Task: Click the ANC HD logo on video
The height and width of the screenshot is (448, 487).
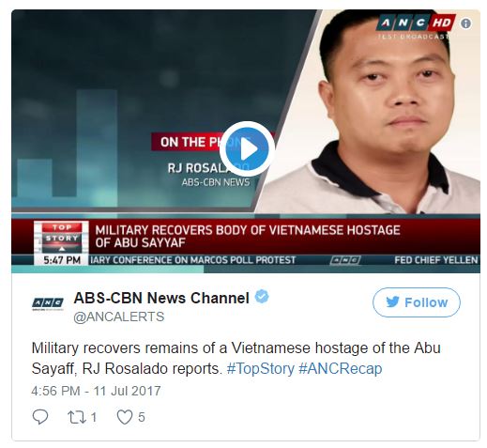Action: [416, 23]
